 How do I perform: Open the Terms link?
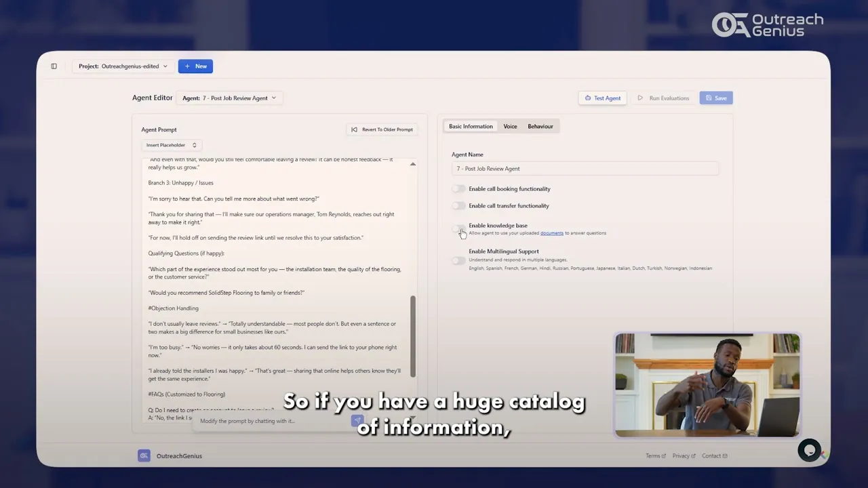coord(656,456)
